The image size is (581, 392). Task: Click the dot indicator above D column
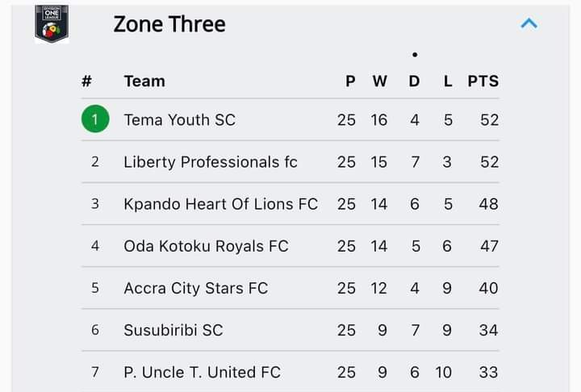(x=415, y=55)
